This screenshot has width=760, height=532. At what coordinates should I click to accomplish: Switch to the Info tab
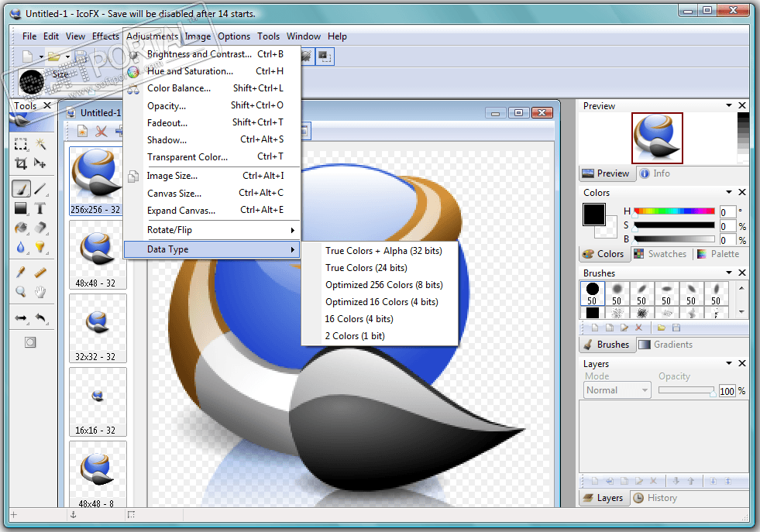tap(655, 173)
